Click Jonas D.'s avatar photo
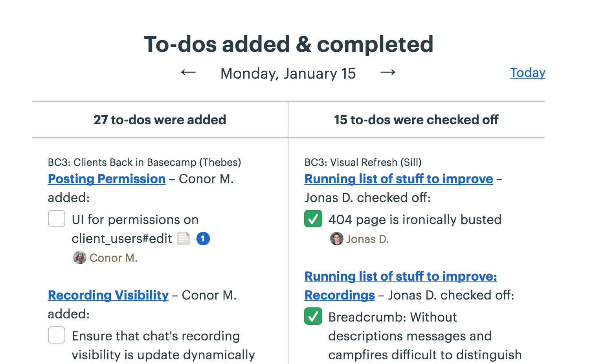Viewport: 595px width, 364px height. point(336,239)
